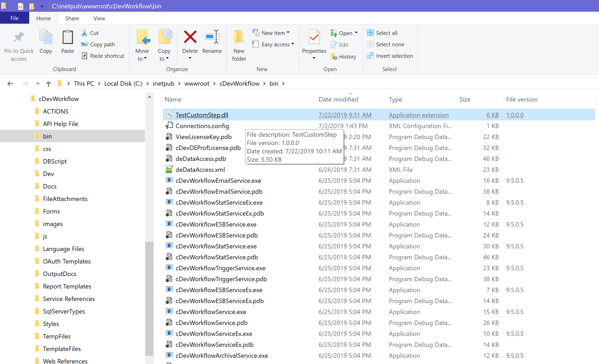Click the Copy path icon
The image size is (599, 364).
coord(84,44)
